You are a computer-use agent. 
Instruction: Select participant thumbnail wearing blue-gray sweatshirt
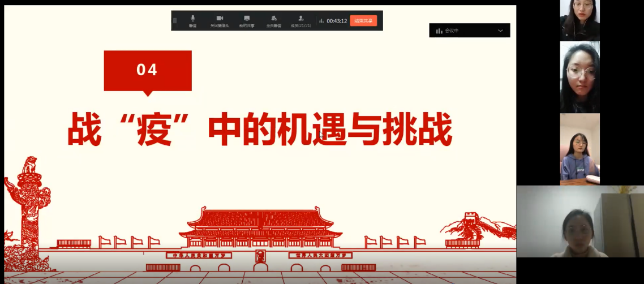[x=579, y=149]
